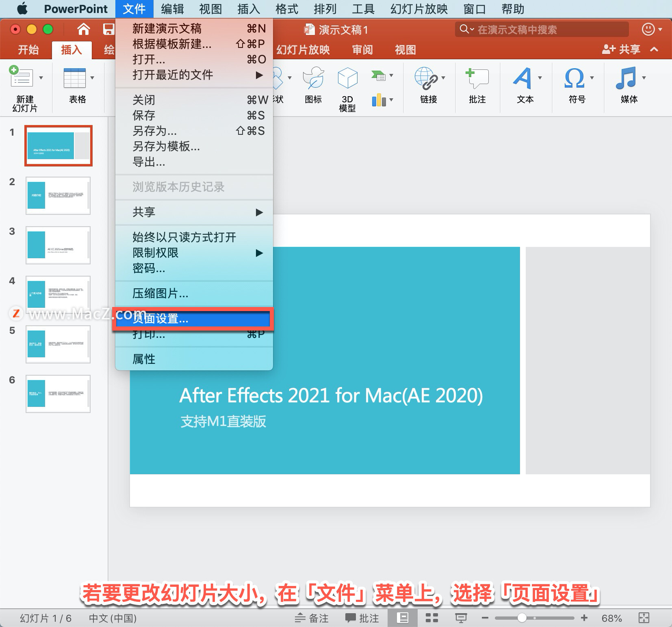Choose 始终以只读方式打开 menu item

[194, 237]
